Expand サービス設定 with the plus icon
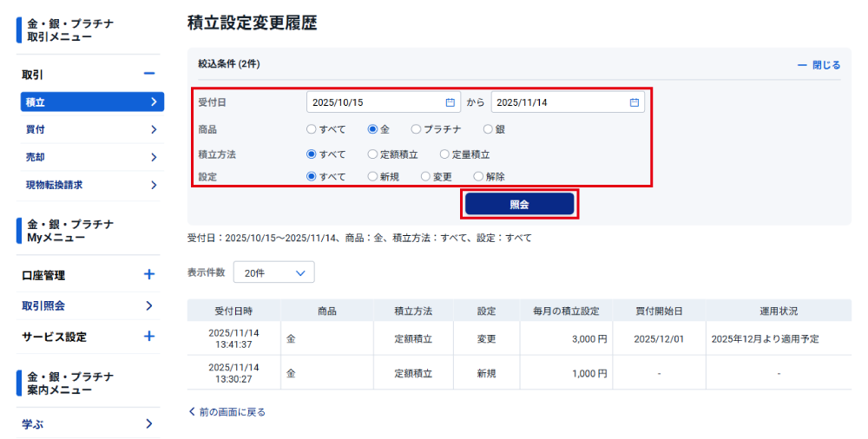868x439 pixels. 149,337
